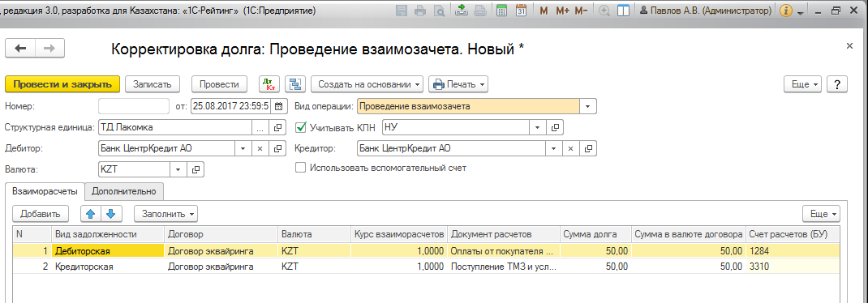
Task: Open Создать на основании dropdown
Action: pyautogui.click(x=367, y=84)
